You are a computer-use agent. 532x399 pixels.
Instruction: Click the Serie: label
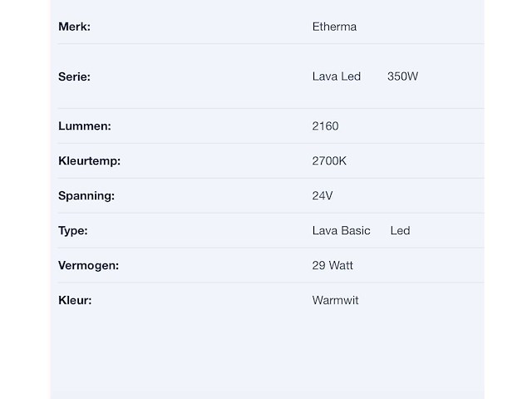click(74, 76)
